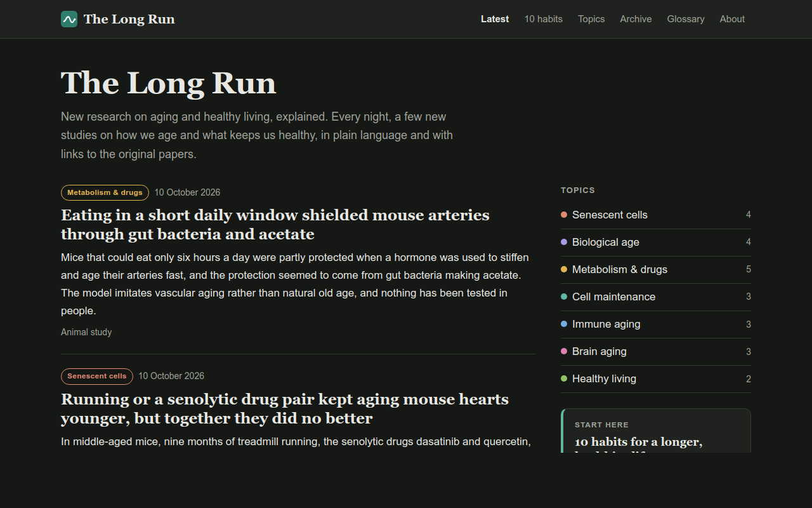Click the green wave logo icon in the header

coord(69,19)
